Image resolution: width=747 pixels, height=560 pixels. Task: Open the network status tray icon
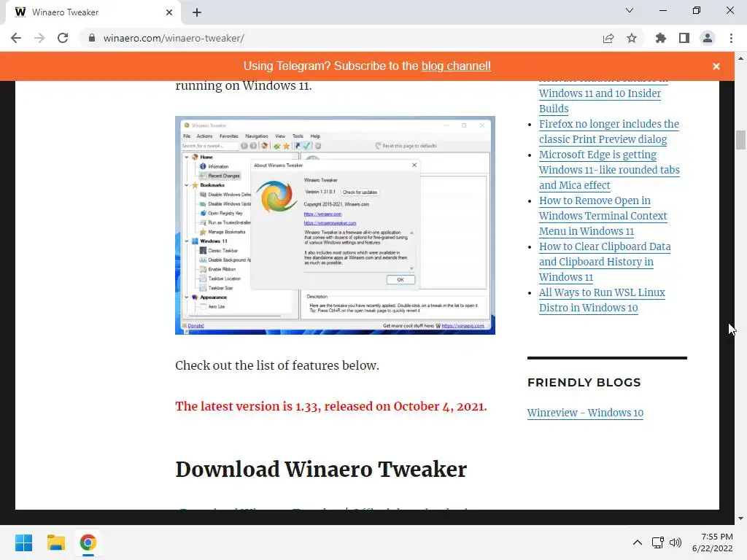[658, 542]
